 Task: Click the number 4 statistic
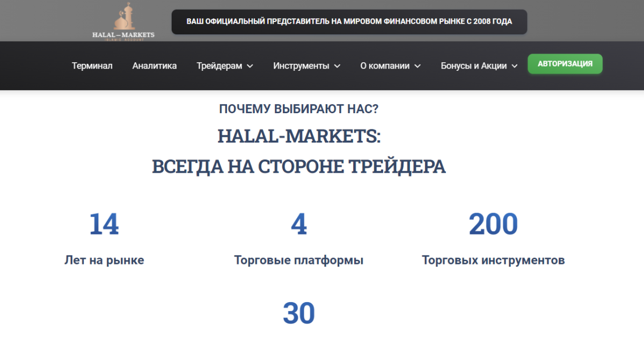pos(299,224)
